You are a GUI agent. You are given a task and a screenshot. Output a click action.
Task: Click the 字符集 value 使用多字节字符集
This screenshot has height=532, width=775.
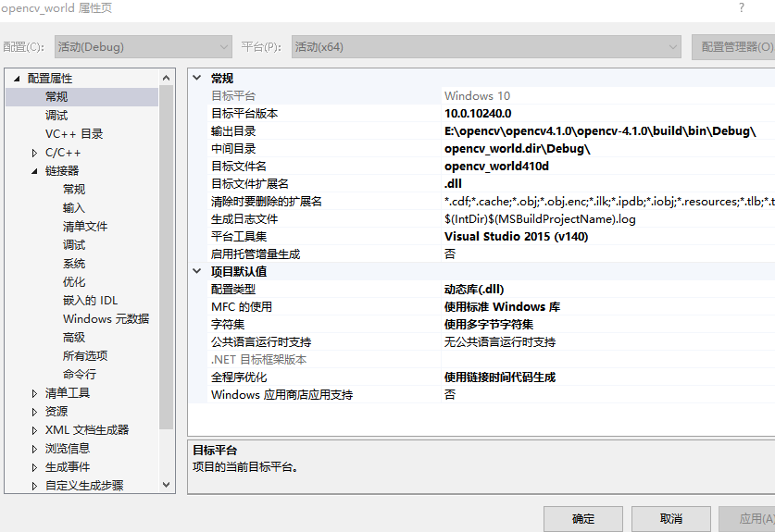click(489, 324)
